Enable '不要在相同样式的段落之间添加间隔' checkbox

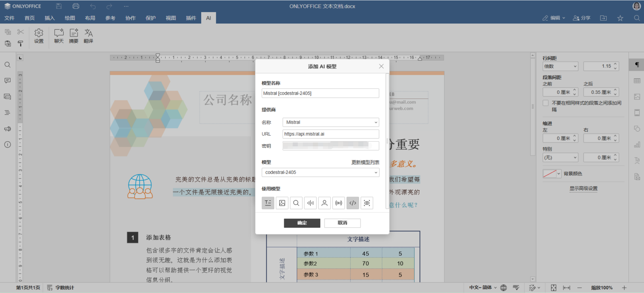point(545,103)
